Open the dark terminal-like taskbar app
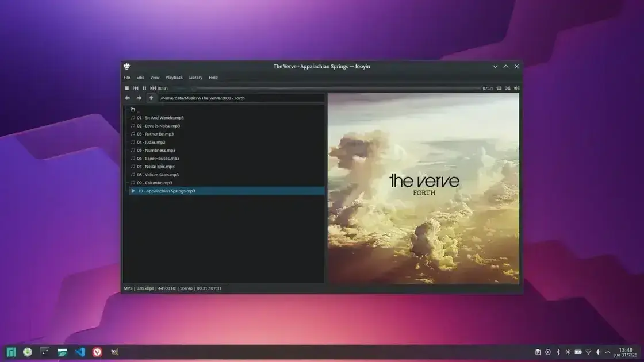Image resolution: width=644 pixels, height=362 pixels. tap(45, 352)
